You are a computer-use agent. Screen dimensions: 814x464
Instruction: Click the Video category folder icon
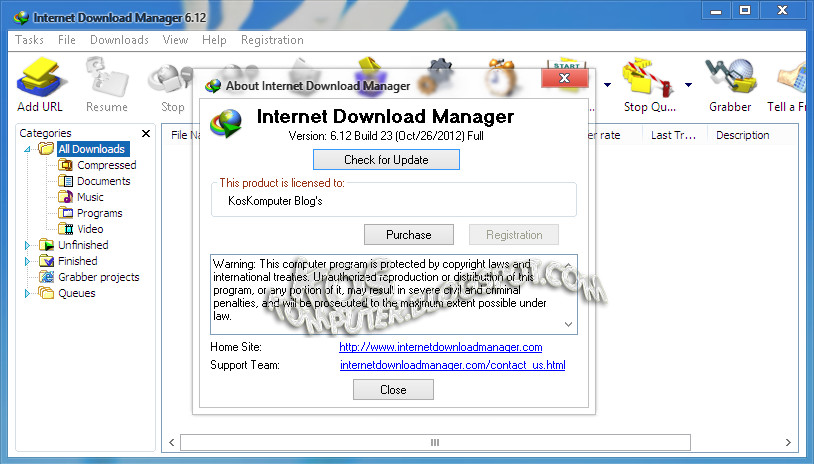coord(65,229)
